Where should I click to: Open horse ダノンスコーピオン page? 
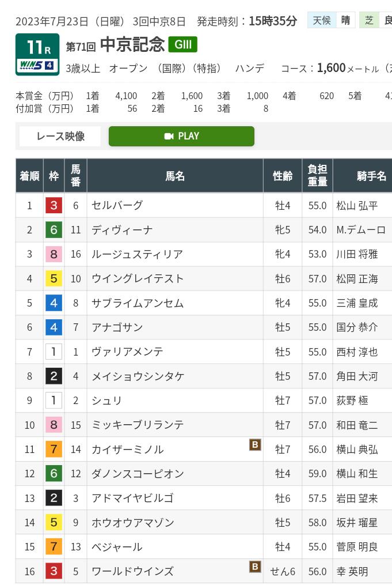coord(138,473)
